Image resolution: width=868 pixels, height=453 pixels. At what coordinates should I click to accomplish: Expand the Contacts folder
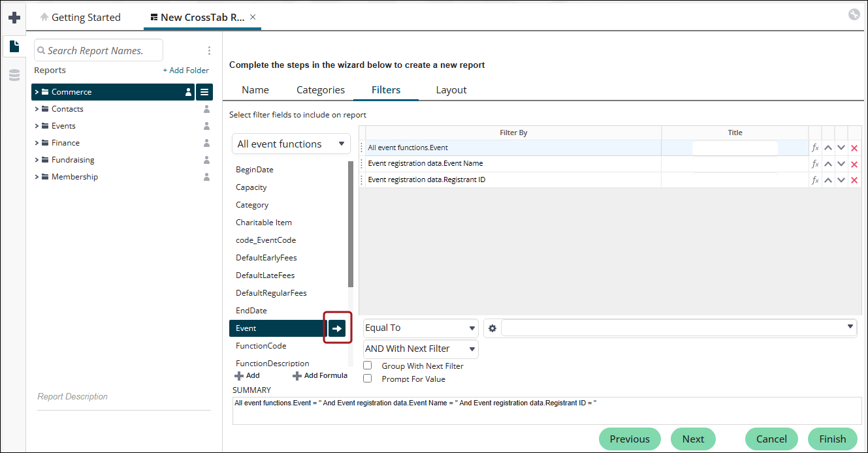click(37, 109)
